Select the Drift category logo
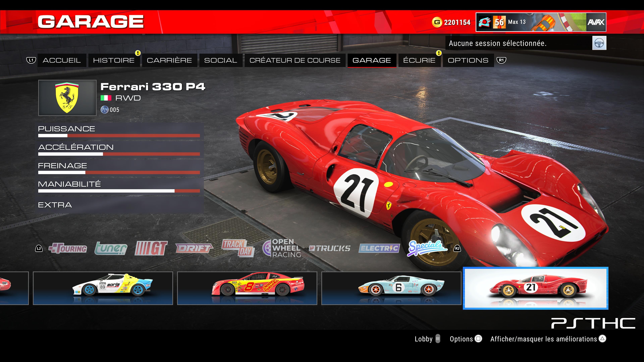The width and height of the screenshot is (644, 362). coord(194,248)
